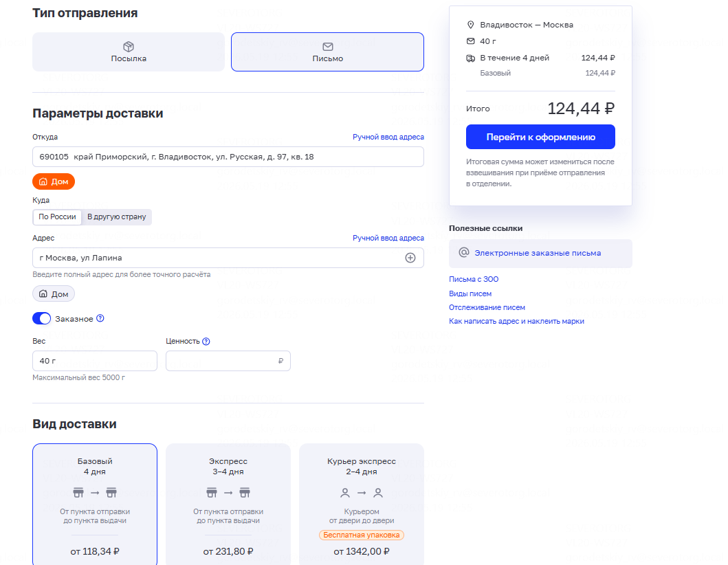Click the location pin icon in summary
728x565 pixels.
point(470,25)
